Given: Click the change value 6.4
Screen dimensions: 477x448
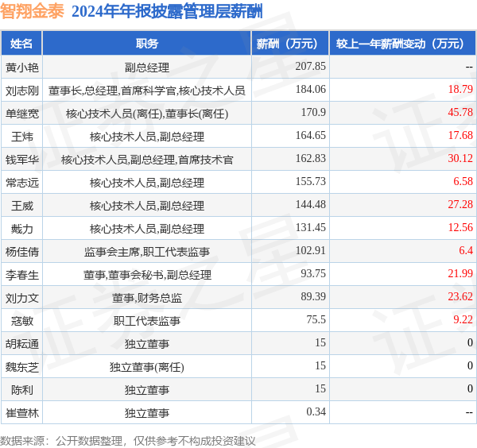Looking at the screenshot, I should [x=466, y=251].
